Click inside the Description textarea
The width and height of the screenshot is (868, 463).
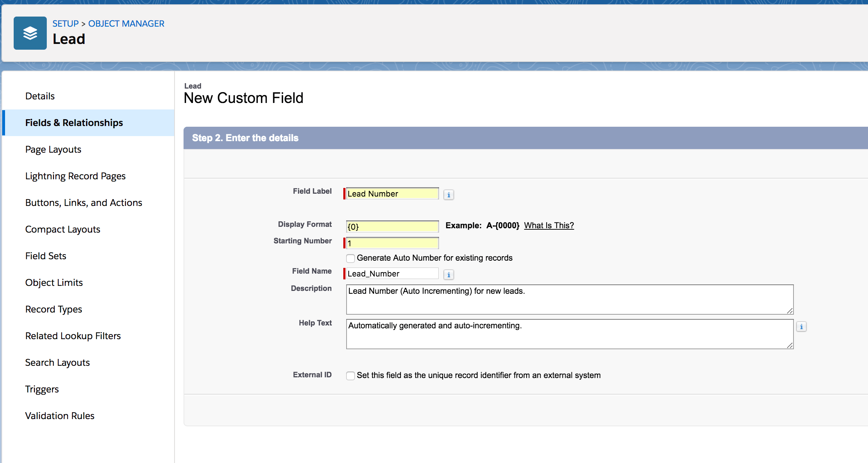pos(569,300)
